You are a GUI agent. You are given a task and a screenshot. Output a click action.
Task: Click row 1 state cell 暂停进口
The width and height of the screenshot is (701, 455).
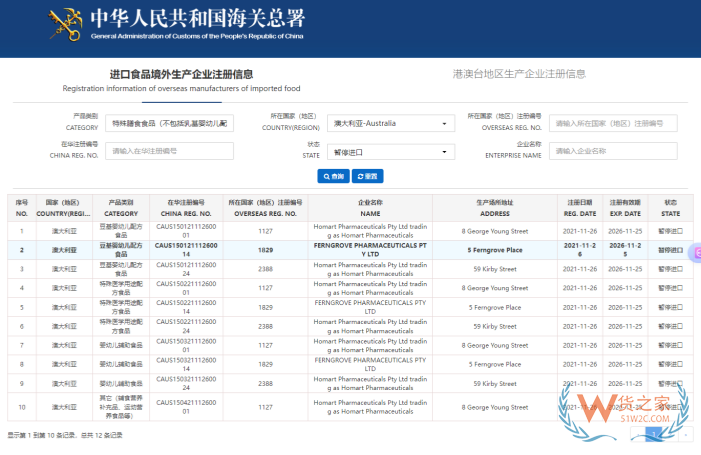coord(671,231)
